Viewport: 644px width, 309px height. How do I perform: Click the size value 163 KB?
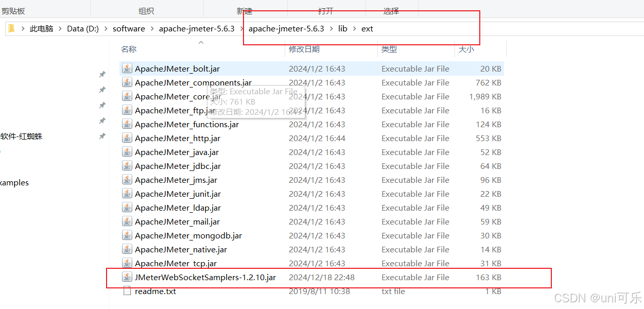pos(489,277)
